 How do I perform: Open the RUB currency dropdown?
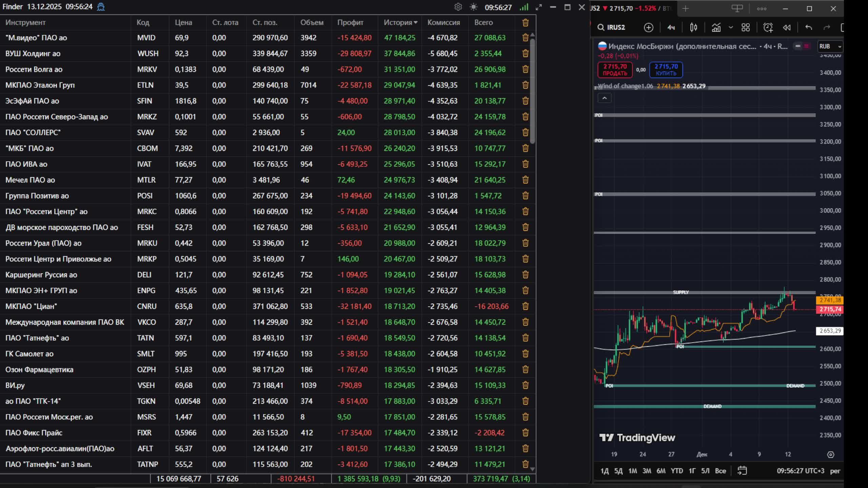coord(830,46)
